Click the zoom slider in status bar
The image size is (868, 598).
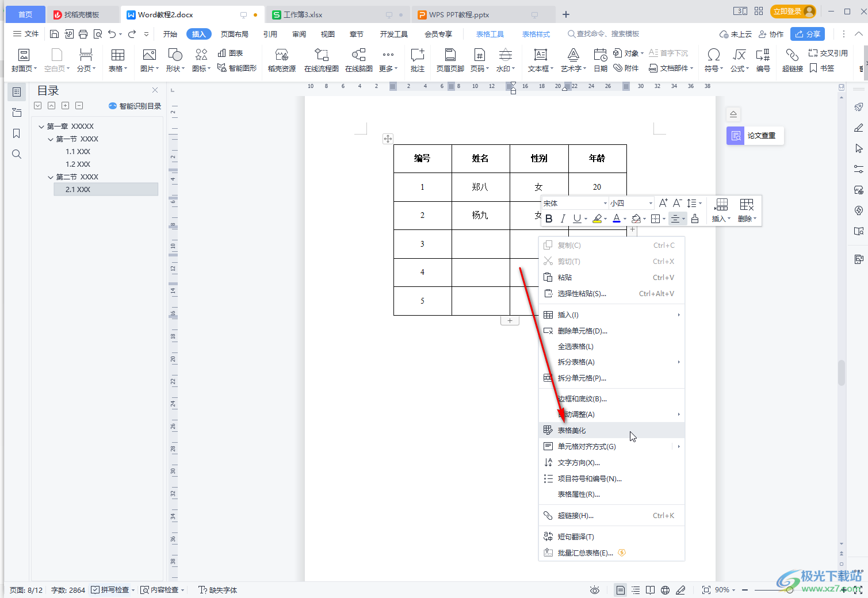coord(790,590)
